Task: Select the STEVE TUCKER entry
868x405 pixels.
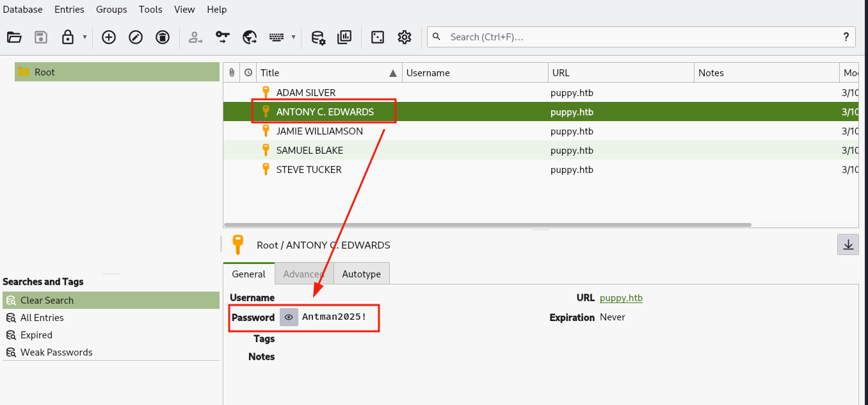Action: click(x=309, y=170)
